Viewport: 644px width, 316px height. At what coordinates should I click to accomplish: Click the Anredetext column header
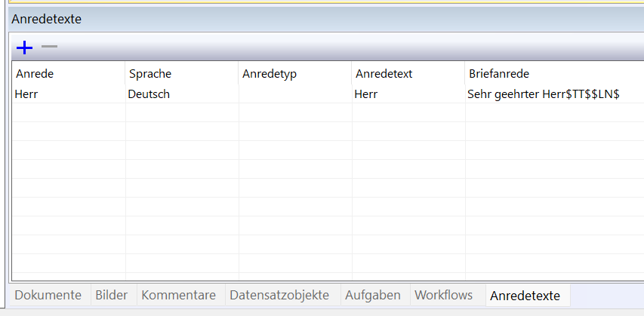point(408,73)
